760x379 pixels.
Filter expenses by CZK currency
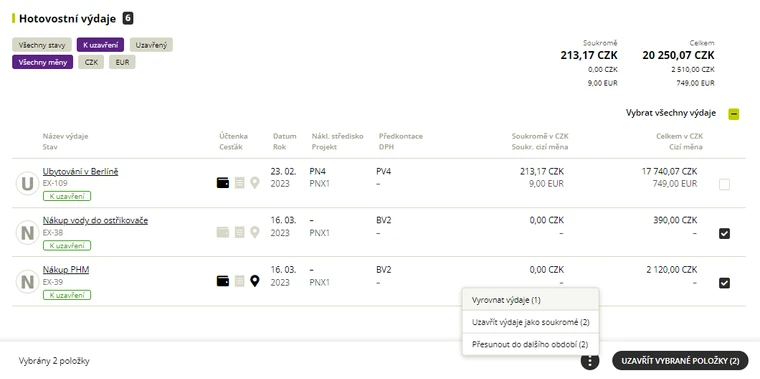tap(91, 62)
